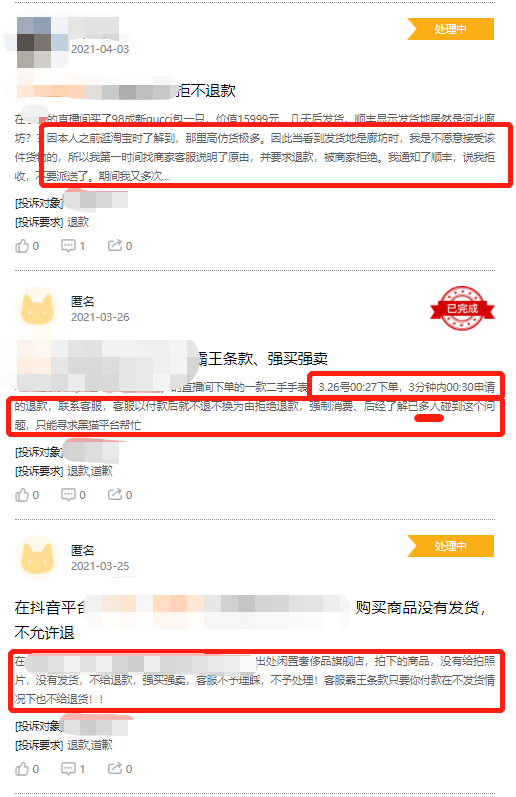Click 处理中 badge on the 2021-03-25 complaint

click(450, 546)
